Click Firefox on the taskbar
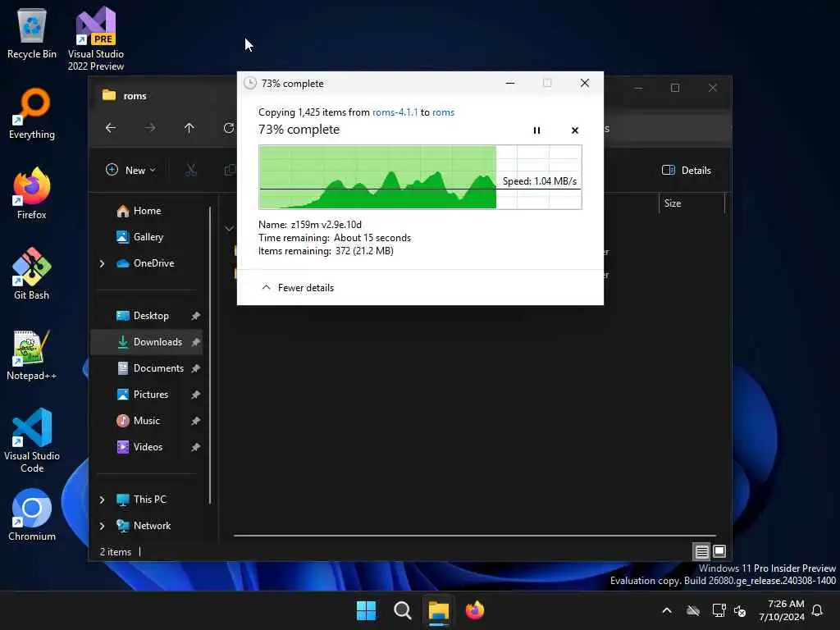The image size is (840, 630). [x=475, y=610]
